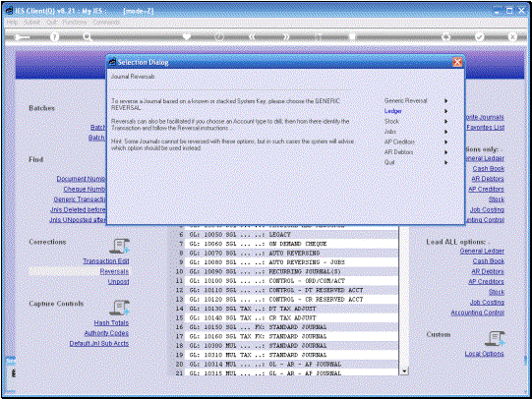Go forward with double right chevron icon
Viewport: 532px width, 399px height.
click(x=286, y=37)
